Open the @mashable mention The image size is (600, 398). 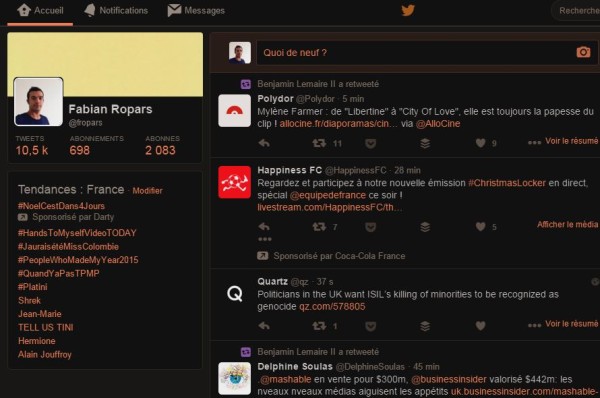click(285, 379)
